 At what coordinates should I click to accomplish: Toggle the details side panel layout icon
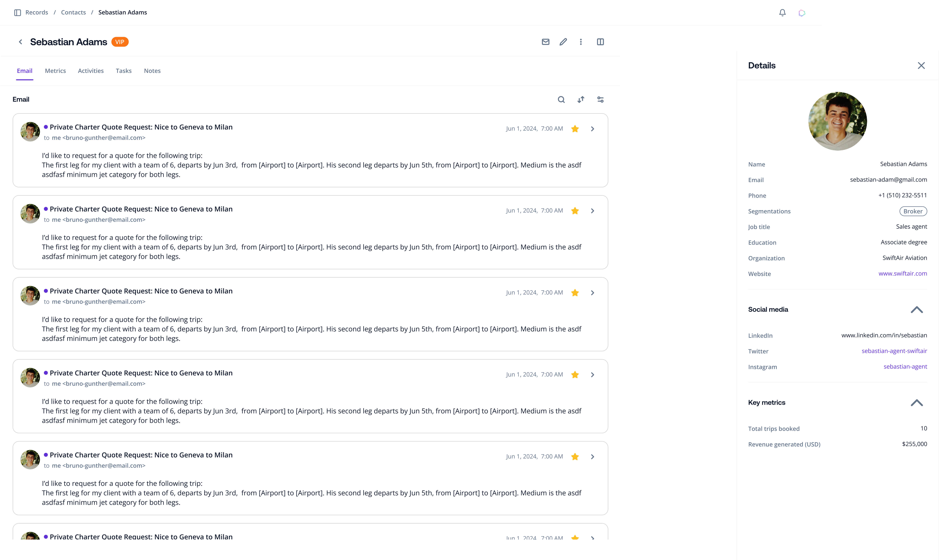601,42
